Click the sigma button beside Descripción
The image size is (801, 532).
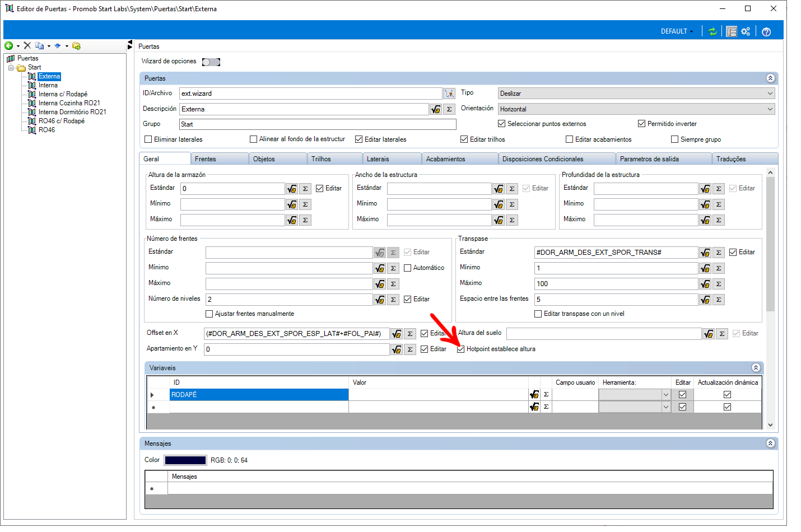pos(449,109)
